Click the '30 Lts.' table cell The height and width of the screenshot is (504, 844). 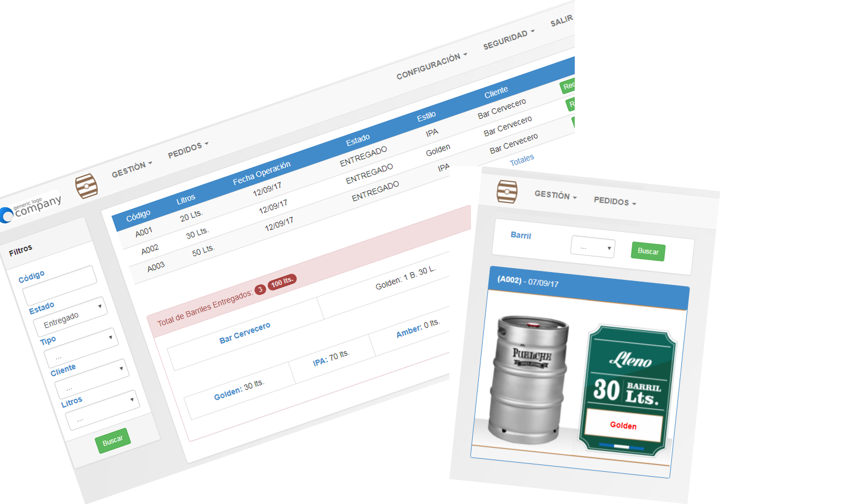(x=197, y=232)
